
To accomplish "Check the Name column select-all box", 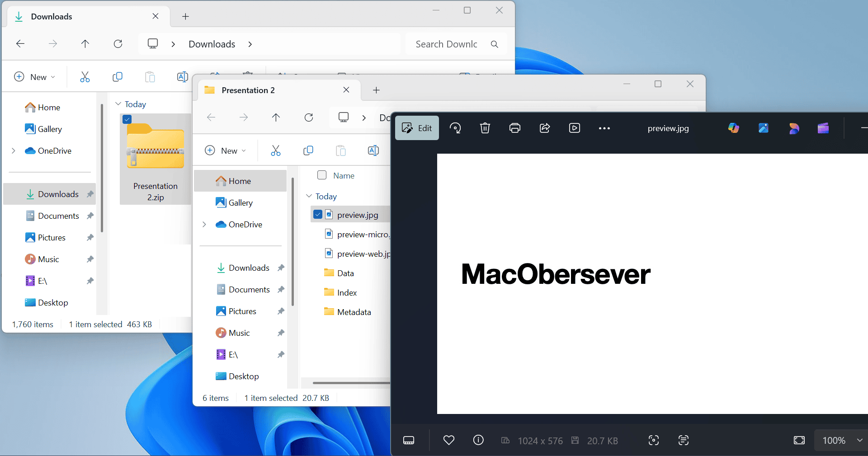I will 321,175.
